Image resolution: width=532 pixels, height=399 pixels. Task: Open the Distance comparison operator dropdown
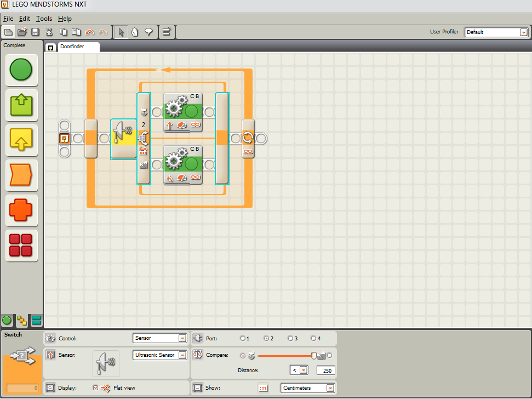tap(299, 370)
